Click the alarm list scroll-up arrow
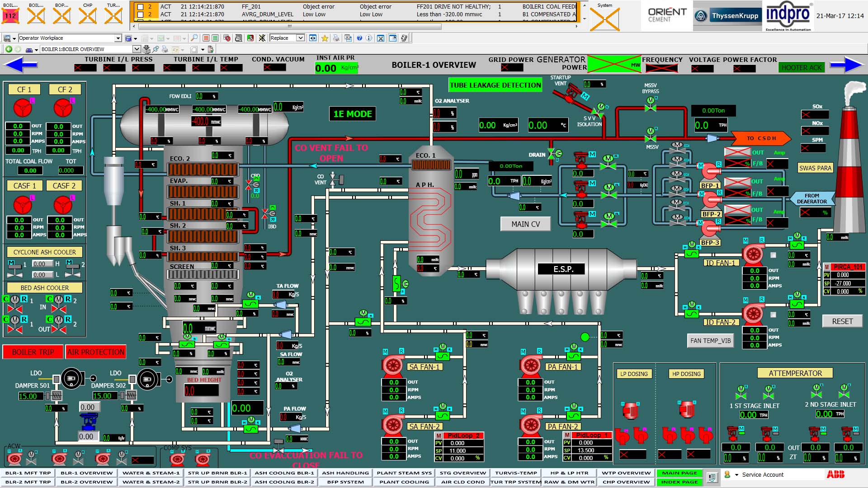868x488 pixels. coord(585,5)
